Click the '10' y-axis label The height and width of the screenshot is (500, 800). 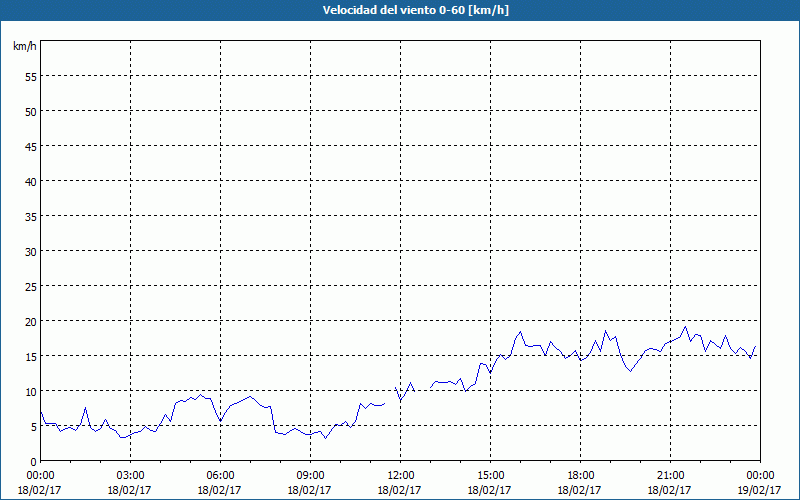31,392
